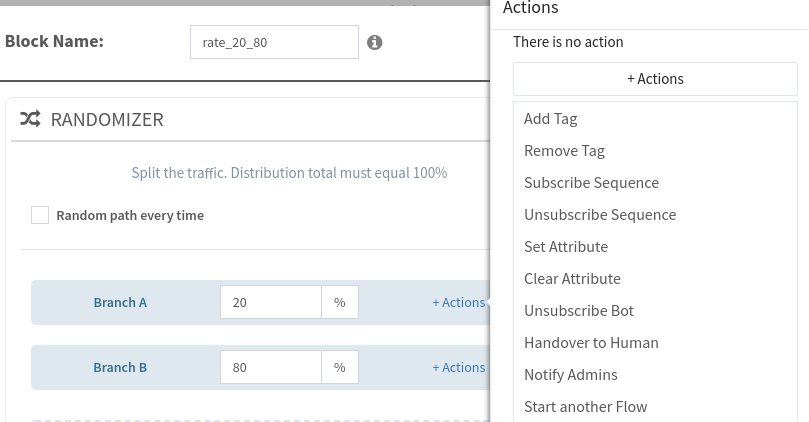Open Branch A actions link
Image resolution: width=809 pixels, height=422 pixels.
458,302
